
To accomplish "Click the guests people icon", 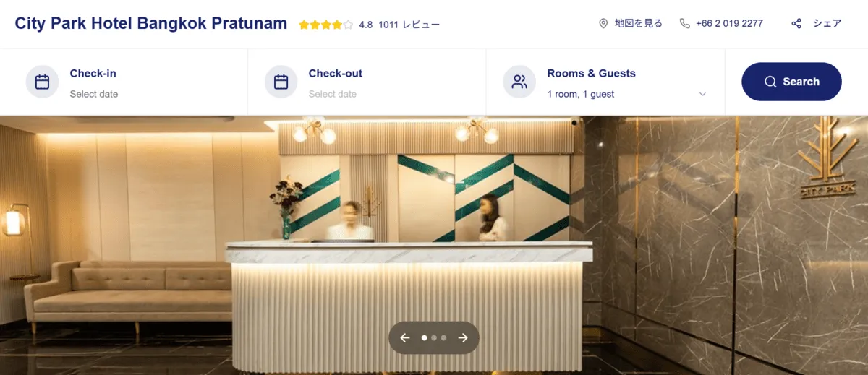I will tap(519, 82).
